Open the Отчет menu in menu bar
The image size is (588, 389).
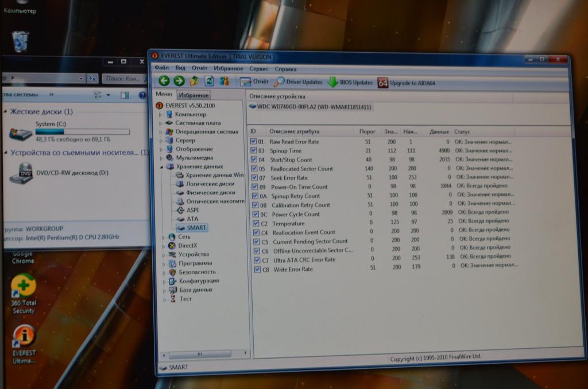point(199,68)
